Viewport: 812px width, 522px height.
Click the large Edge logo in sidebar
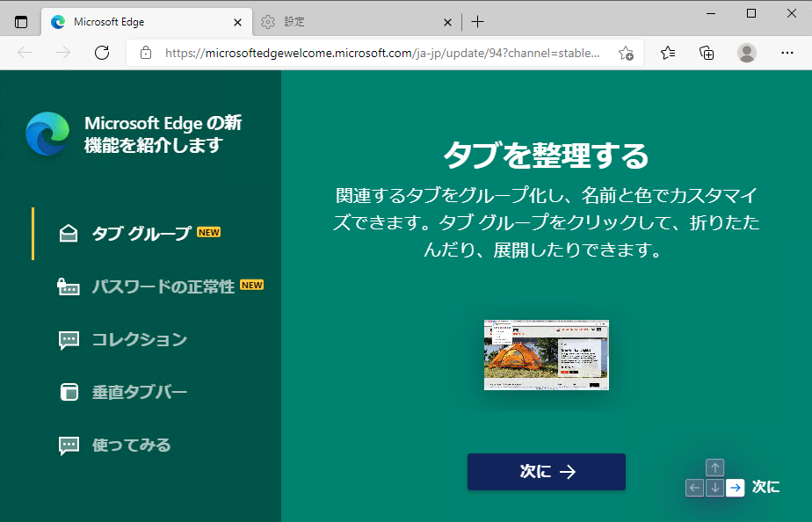(47, 134)
